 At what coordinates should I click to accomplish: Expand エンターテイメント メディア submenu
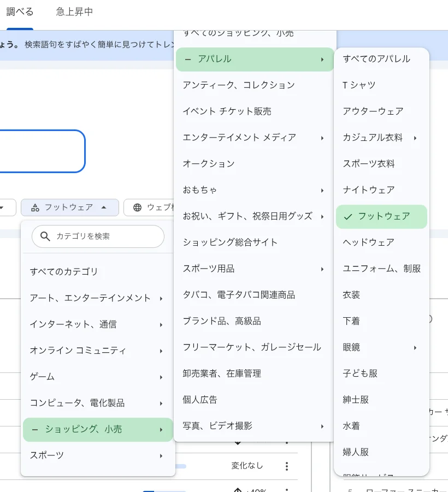(255, 138)
